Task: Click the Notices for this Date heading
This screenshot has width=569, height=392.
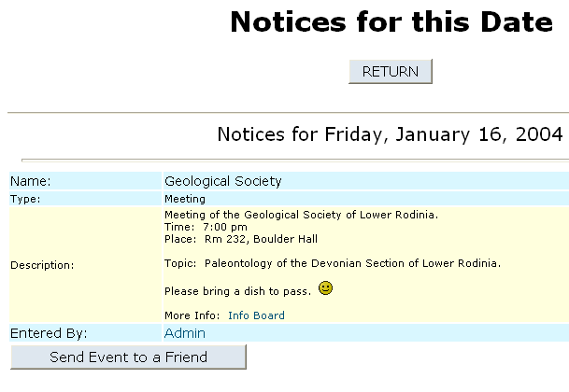Action: coord(391,22)
